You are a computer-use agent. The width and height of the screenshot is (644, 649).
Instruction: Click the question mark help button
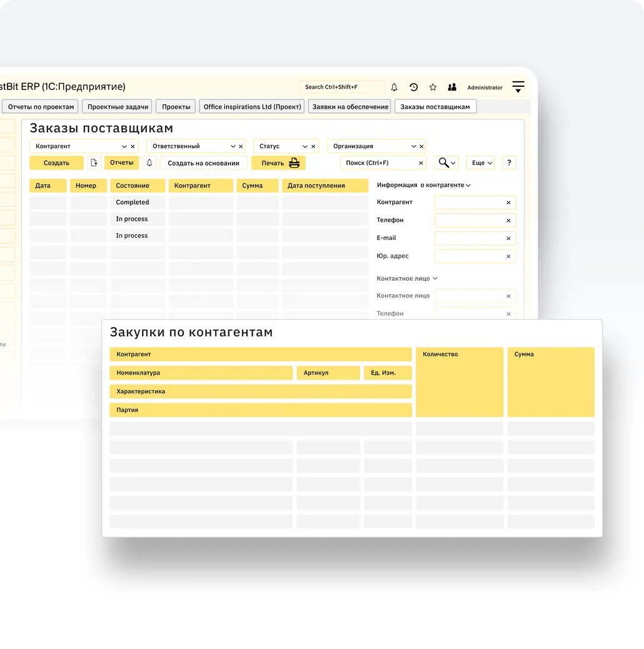point(509,163)
